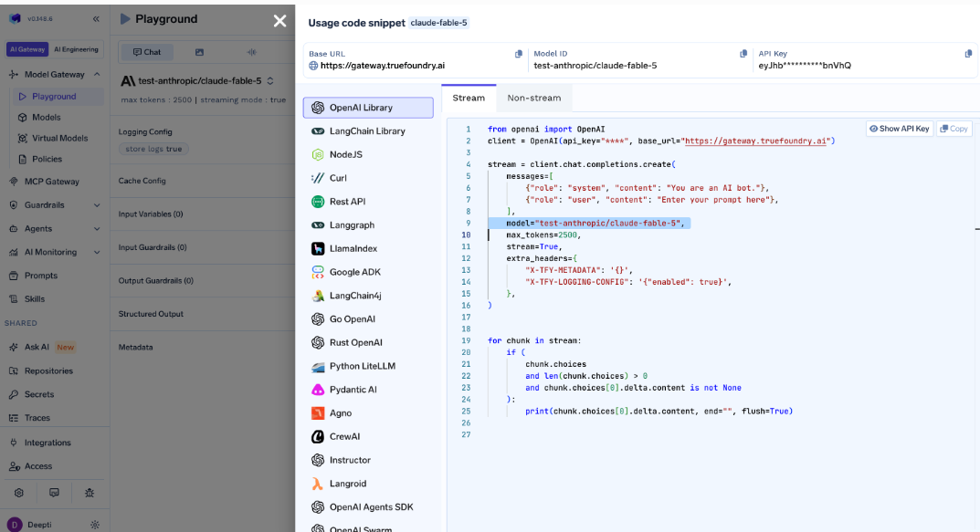Select LangChain Library snippet

pyautogui.click(x=368, y=131)
